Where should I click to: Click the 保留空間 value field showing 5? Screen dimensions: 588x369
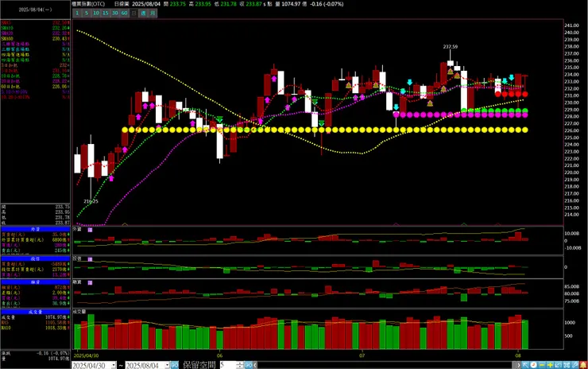228,365
